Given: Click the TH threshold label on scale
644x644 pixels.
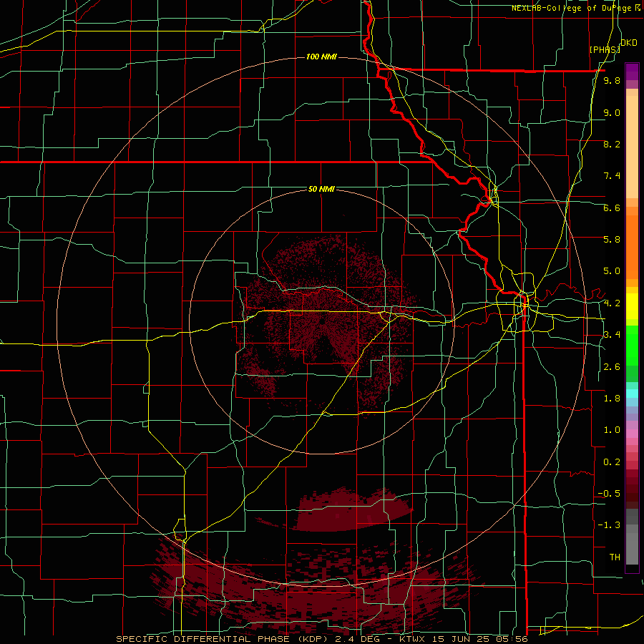Looking at the screenshot, I should 615,557.
